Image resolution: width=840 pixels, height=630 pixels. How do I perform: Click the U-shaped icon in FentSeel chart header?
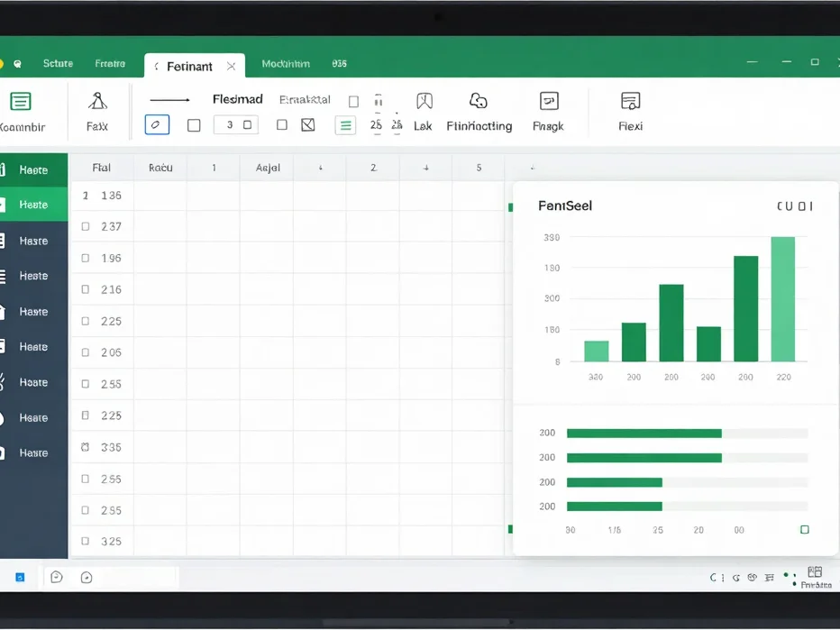[x=790, y=206]
